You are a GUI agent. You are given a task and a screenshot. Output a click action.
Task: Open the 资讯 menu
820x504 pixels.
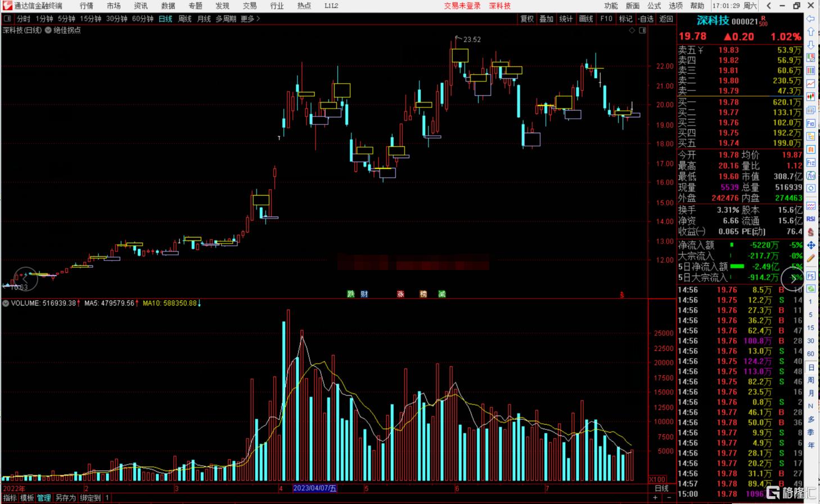click(141, 6)
